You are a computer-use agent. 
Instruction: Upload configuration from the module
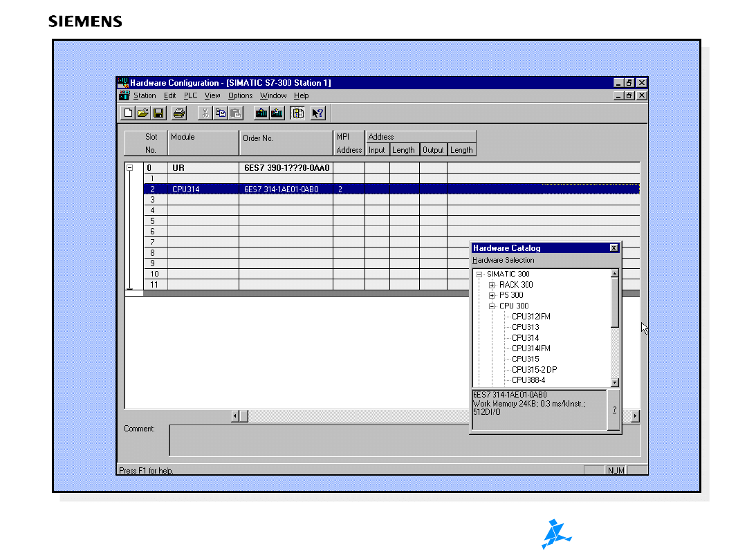point(277,113)
